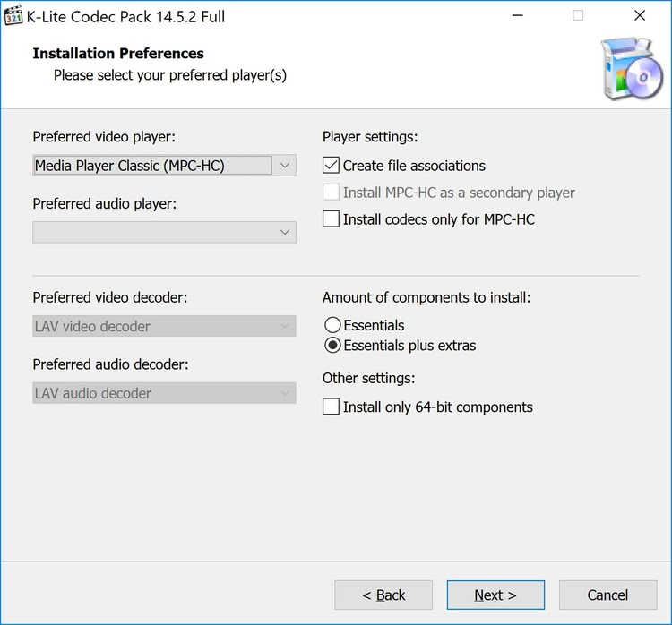Click the installer box and disc image
Screen dimensions: 672x625
632,69
